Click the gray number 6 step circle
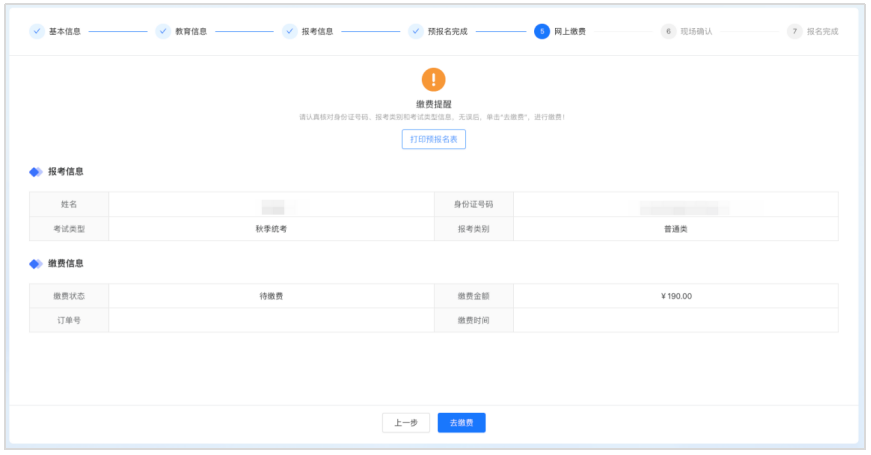 [668, 31]
